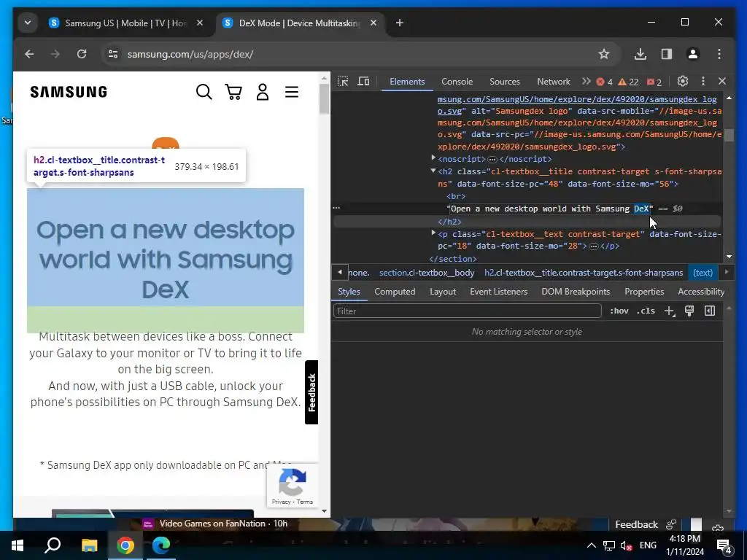The image size is (747, 560).
Task: Click the collapsed ellipsis inside noscript tag
Action: click(x=492, y=159)
